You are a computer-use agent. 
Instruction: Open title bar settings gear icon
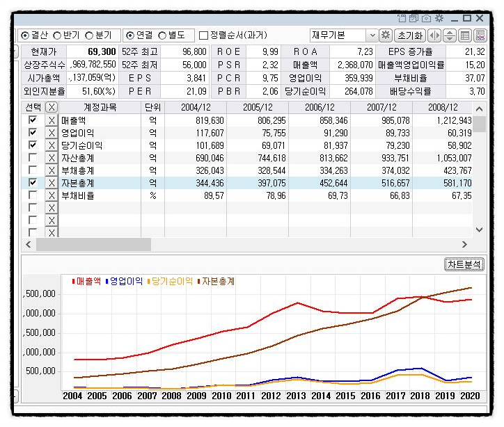[439, 18]
